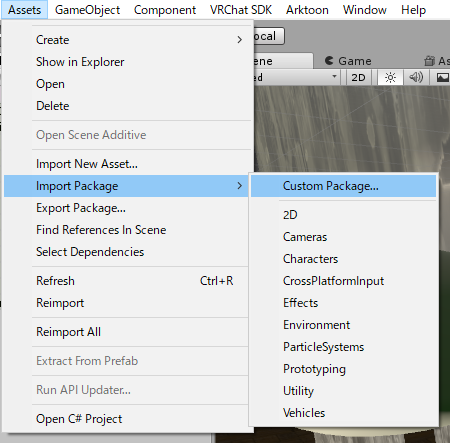Select Find References In Scene
450x443 pixels.
coord(126,230)
